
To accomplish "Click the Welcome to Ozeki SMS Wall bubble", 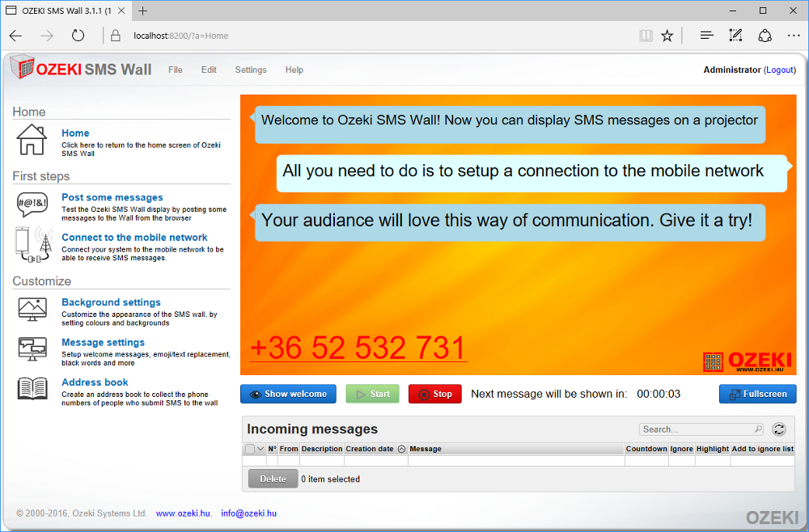I will (x=510, y=125).
